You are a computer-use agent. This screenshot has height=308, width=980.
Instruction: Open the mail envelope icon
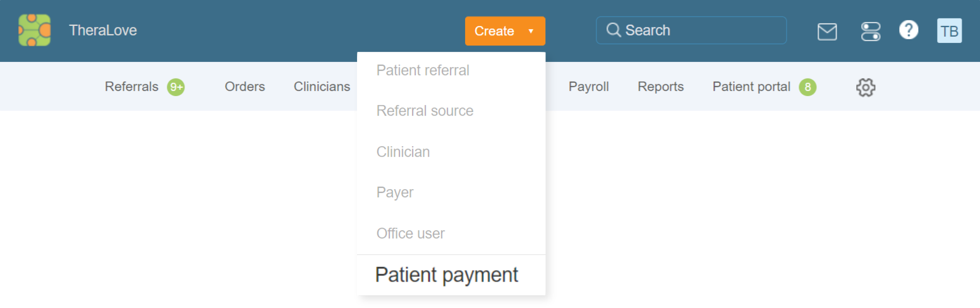827,31
